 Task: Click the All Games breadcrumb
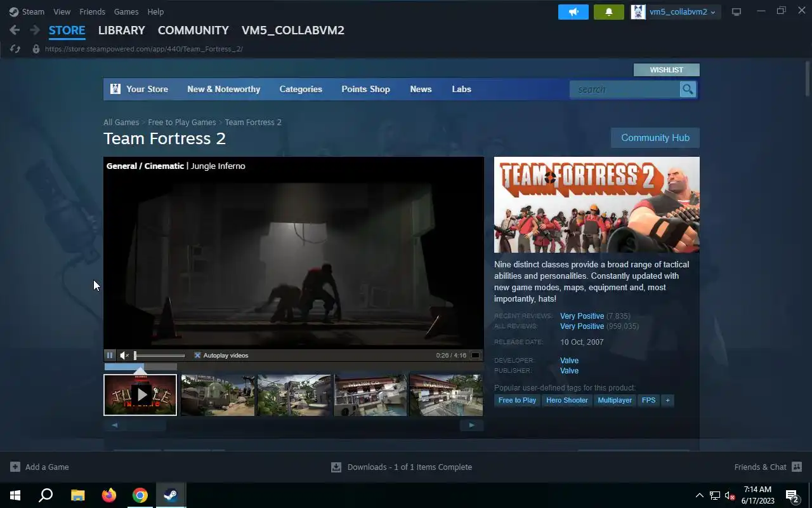point(121,123)
